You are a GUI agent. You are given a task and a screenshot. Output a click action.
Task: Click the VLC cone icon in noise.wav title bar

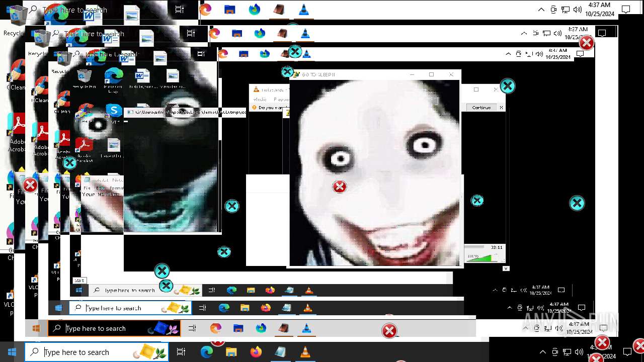tap(256, 89)
